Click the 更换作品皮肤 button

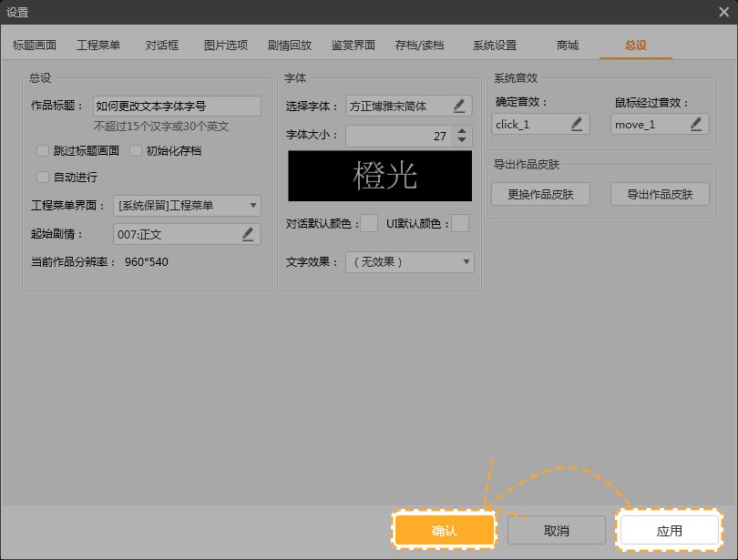[x=540, y=194]
